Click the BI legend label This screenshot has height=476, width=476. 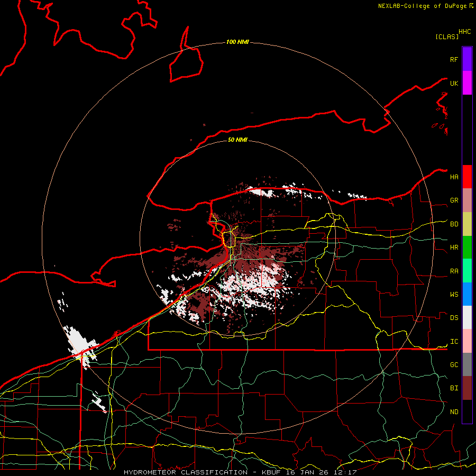pyautogui.click(x=454, y=388)
